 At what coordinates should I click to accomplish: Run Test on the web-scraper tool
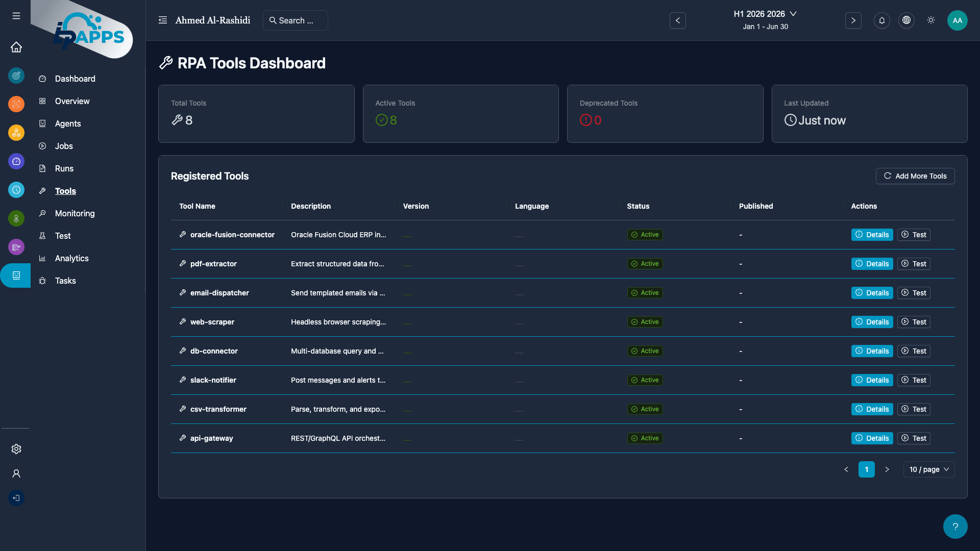pyautogui.click(x=913, y=322)
